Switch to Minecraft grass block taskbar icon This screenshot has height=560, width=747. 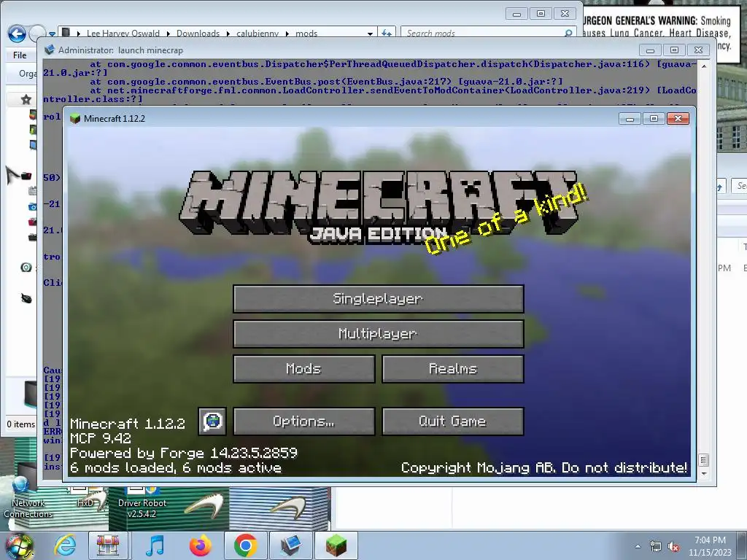(336, 545)
